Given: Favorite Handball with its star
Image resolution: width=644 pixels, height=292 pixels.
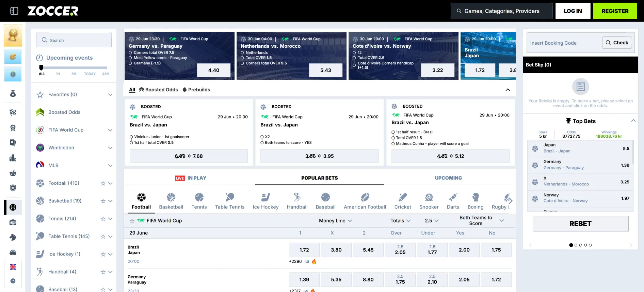Looking at the screenshot, I should click(103, 272).
